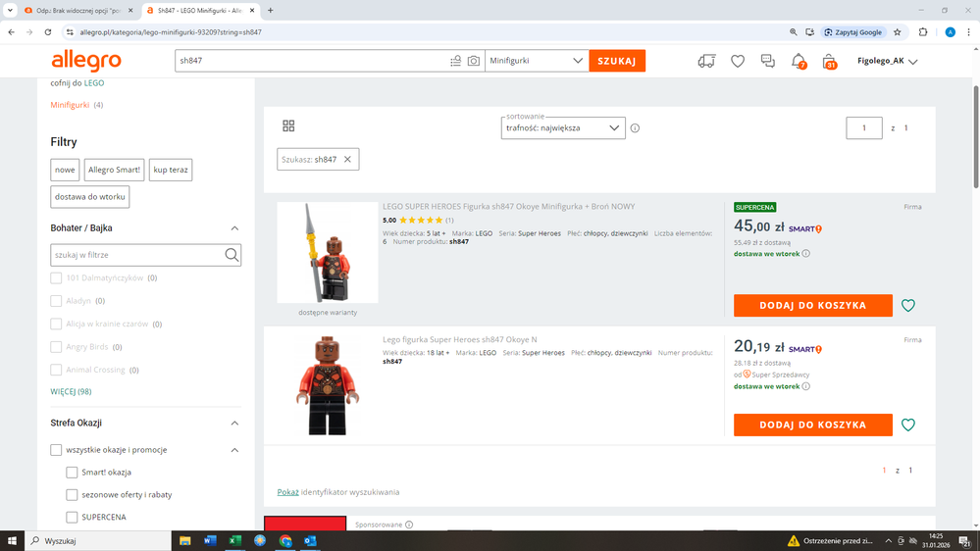The height and width of the screenshot is (551, 980).
Task: Apply the 'dostawa do wtorku' filter
Action: click(x=90, y=197)
